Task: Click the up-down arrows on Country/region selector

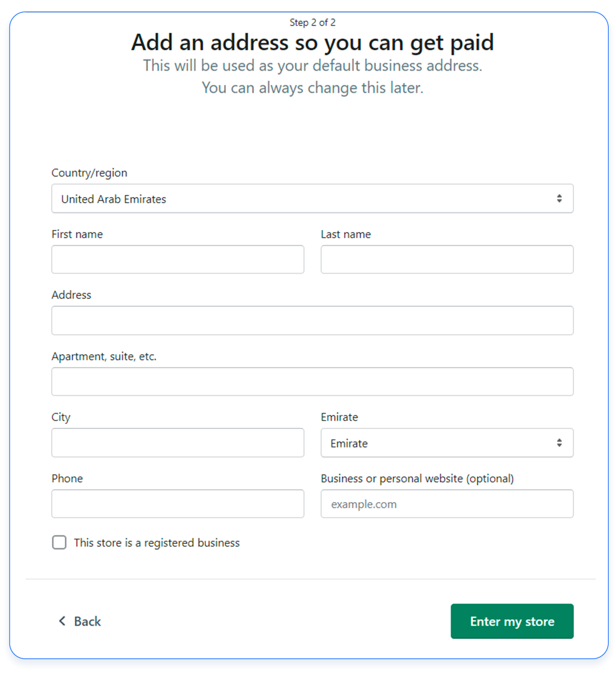Action: [x=559, y=198]
